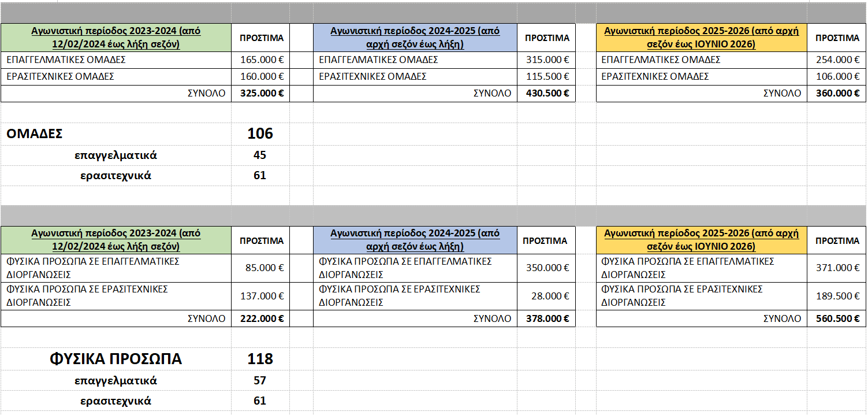Click the 28.000 € amateur competitions cell

(x=546, y=296)
